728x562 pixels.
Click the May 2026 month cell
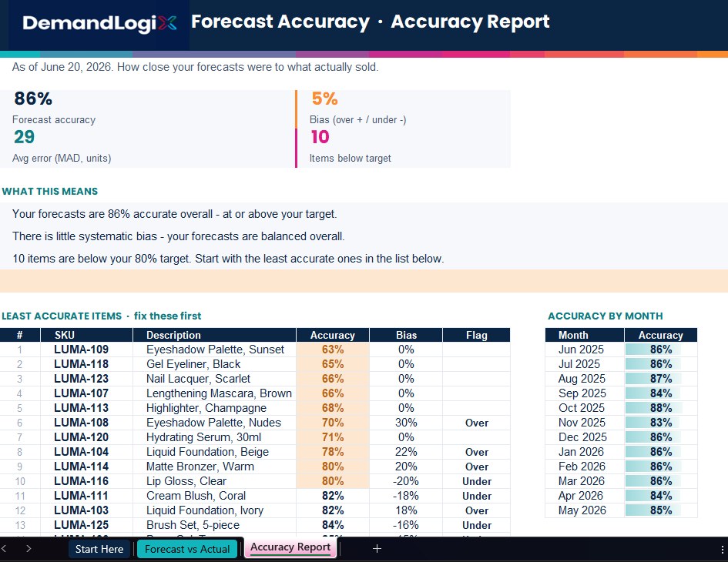pos(585,510)
